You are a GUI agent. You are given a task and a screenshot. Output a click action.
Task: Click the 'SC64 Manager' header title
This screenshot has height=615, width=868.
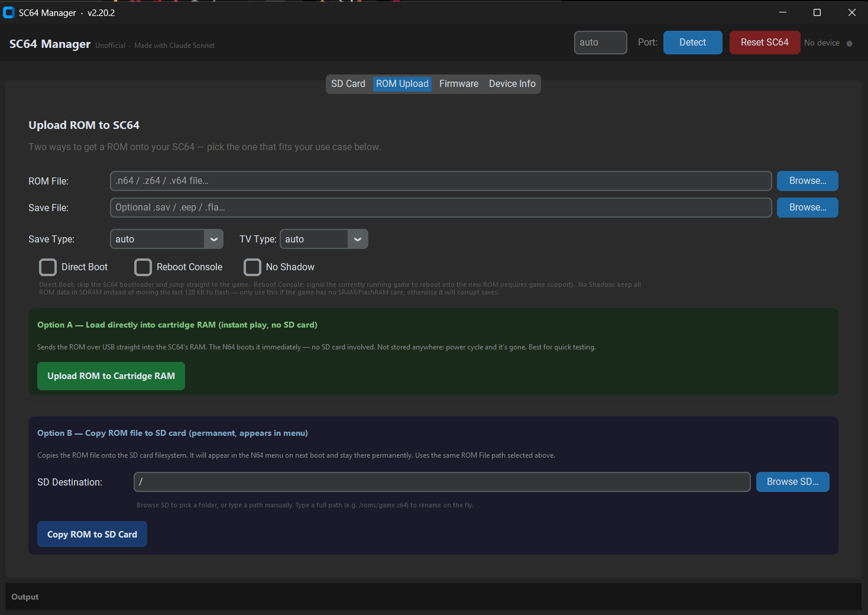coord(50,44)
